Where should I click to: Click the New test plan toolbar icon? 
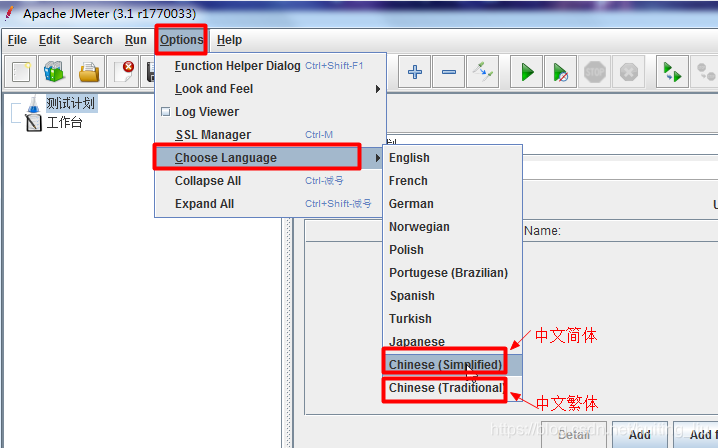[x=21, y=72]
